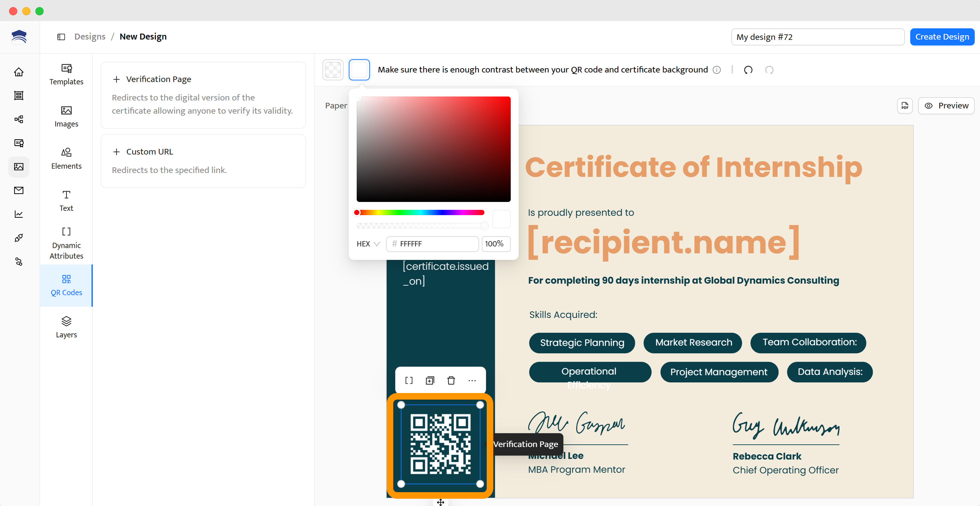The height and width of the screenshot is (506, 980).
Task: Click the PDF export icon
Action: [x=905, y=106]
